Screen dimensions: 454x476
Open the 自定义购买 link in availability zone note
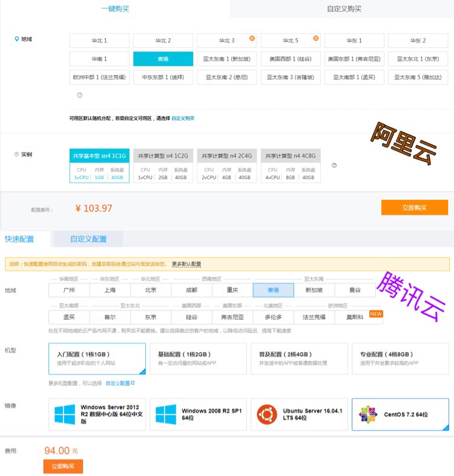(x=183, y=118)
